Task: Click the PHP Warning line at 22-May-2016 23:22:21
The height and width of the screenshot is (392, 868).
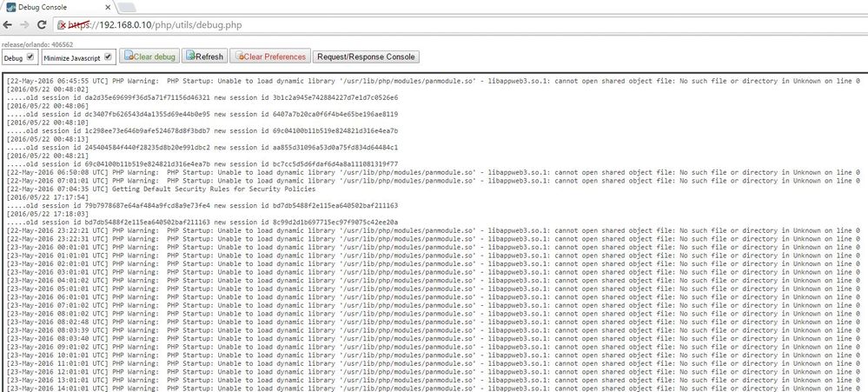Action: (x=433, y=230)
